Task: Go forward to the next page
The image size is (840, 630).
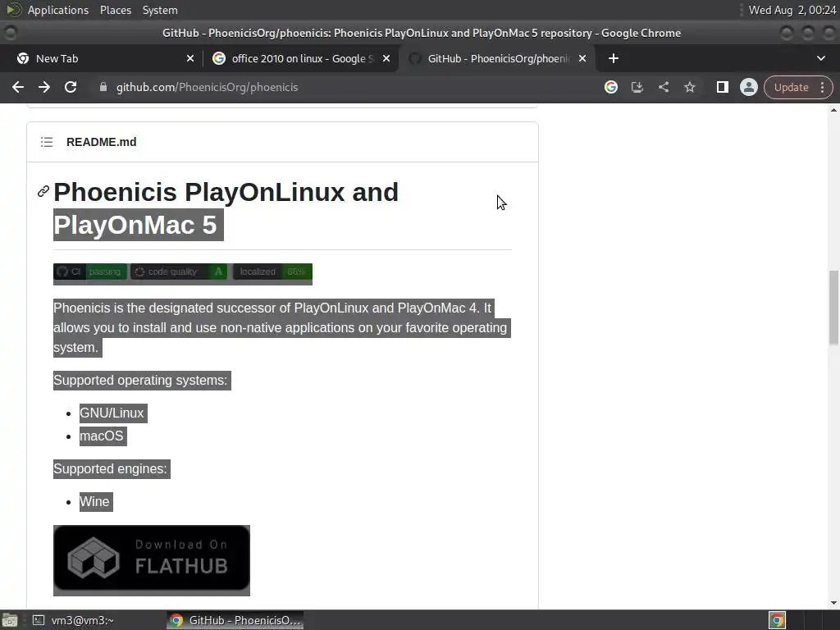Action: click(x=44, y=87)
